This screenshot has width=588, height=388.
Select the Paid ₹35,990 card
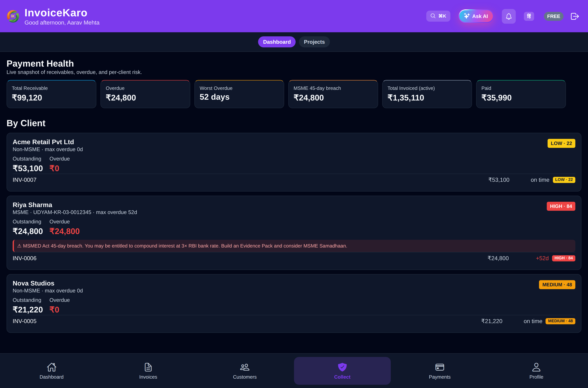coord(521,94)
